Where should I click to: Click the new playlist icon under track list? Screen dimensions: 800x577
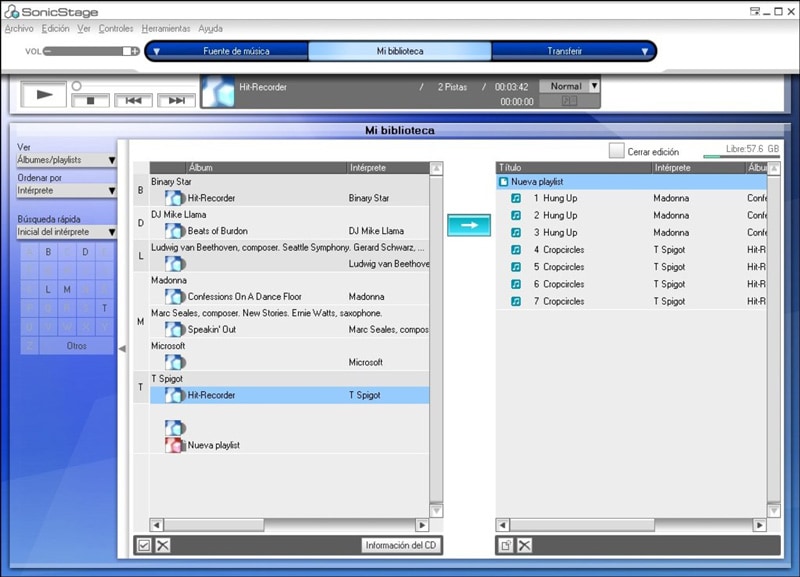coord(506,545)
